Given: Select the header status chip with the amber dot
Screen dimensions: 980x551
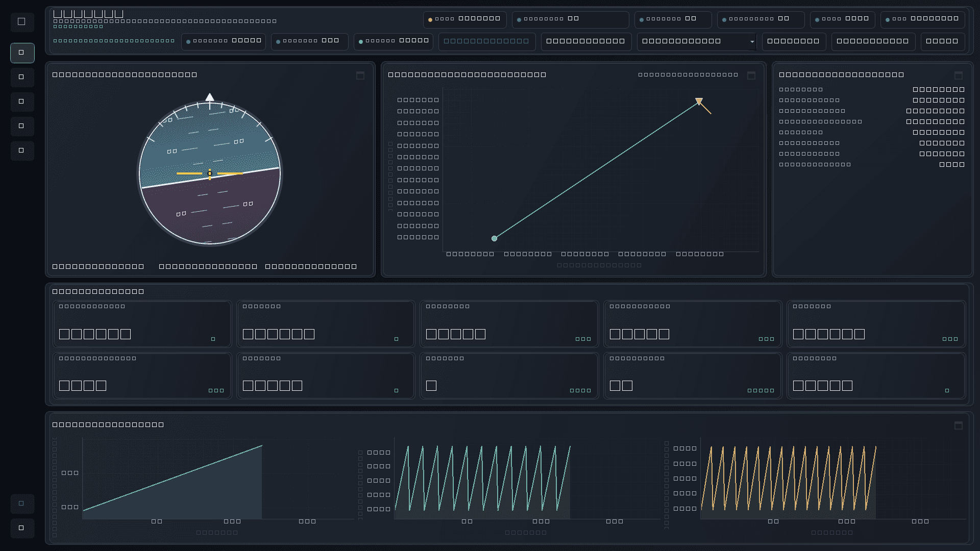Looking at the screenshot, I should coord(465,19).
